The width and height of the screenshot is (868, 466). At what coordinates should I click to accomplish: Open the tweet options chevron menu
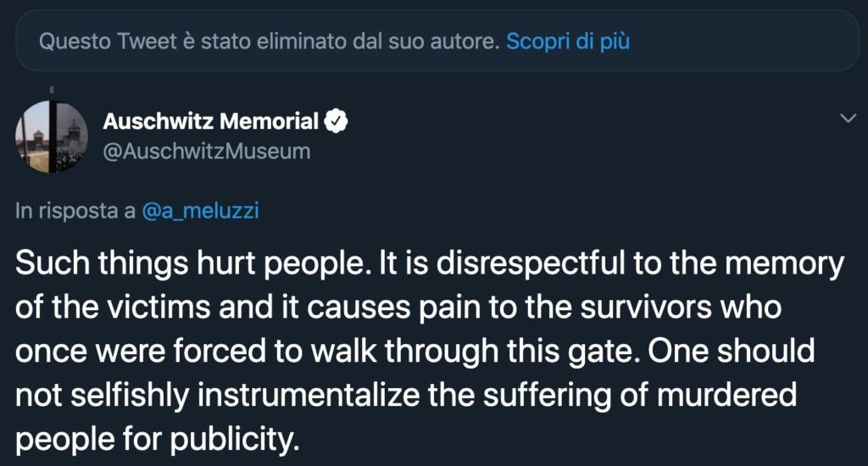pos(847,119)
